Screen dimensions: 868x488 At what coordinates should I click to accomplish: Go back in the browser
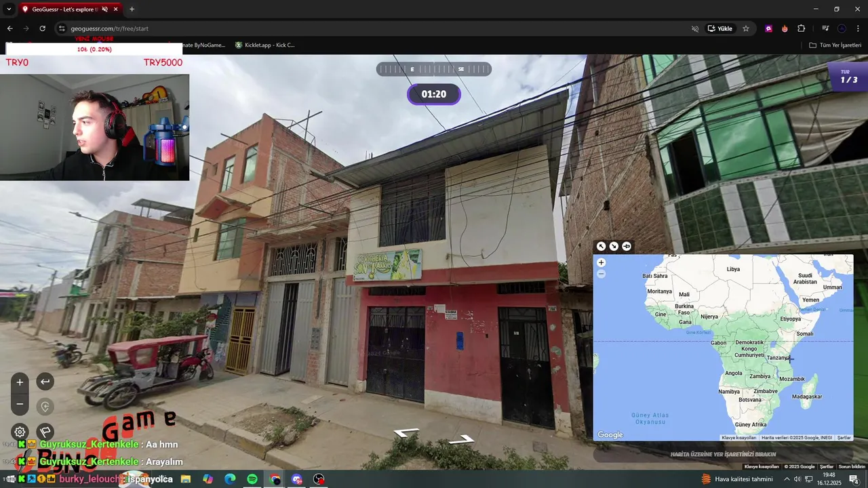pos(9,28)
